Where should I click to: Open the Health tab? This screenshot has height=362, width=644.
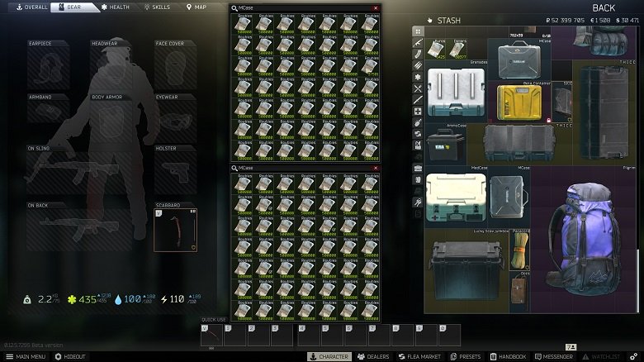[x=116, y=7]
